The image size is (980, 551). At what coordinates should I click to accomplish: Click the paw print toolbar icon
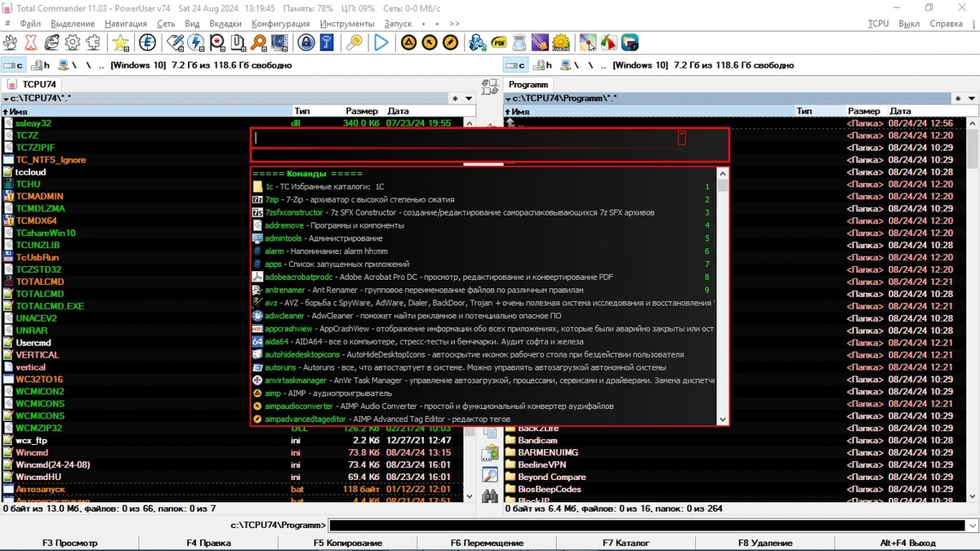coord(11,42)
